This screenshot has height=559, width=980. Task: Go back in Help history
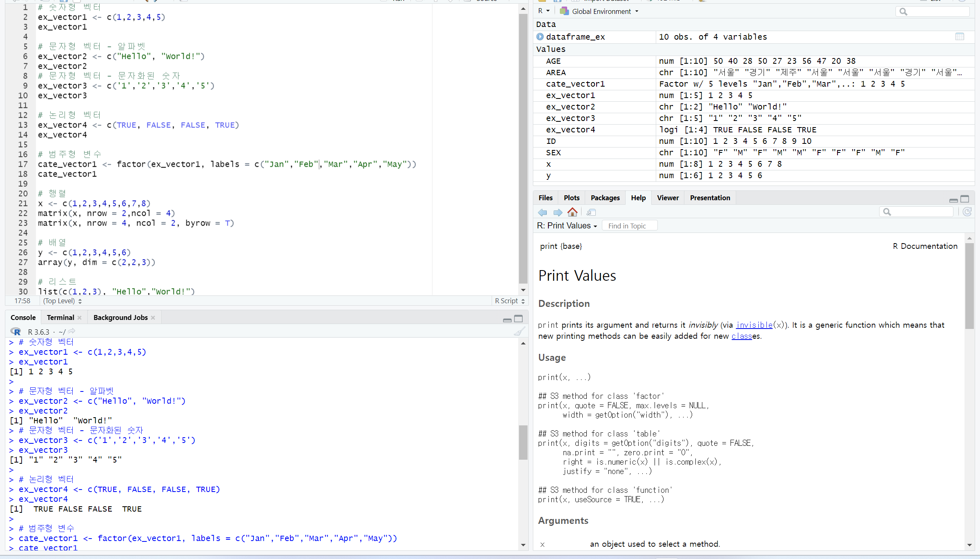pos(542,212)
